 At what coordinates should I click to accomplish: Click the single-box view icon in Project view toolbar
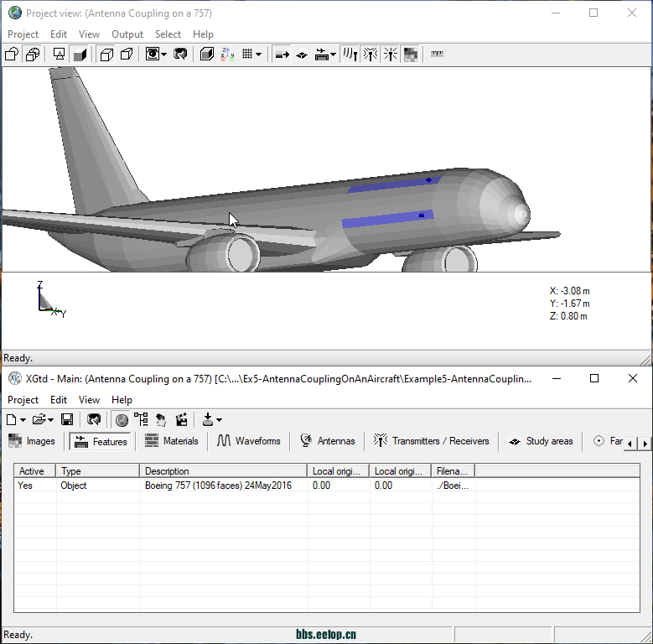click(12, 55)
